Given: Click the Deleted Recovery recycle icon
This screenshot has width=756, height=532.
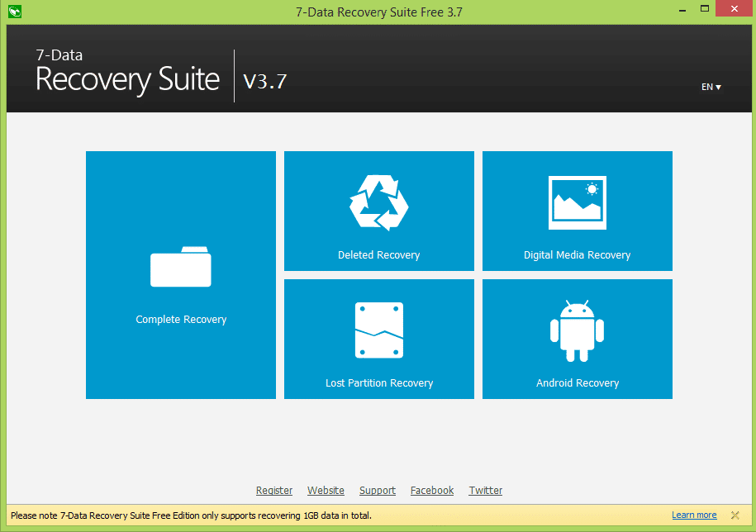Looking at the screenshot, I should click(x=379, y=203).
